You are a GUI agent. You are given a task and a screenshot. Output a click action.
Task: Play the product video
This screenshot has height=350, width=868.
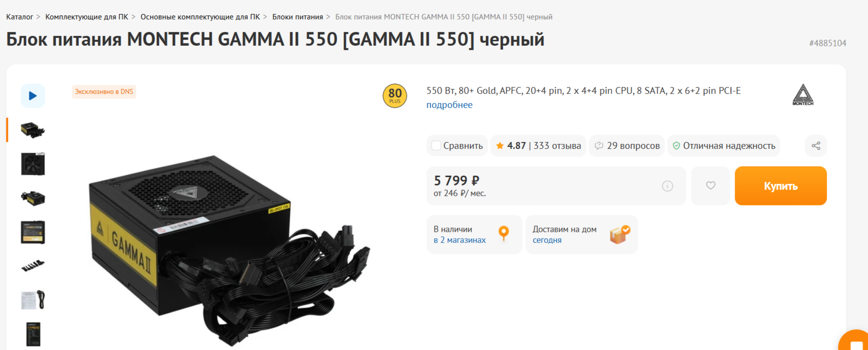33,96
